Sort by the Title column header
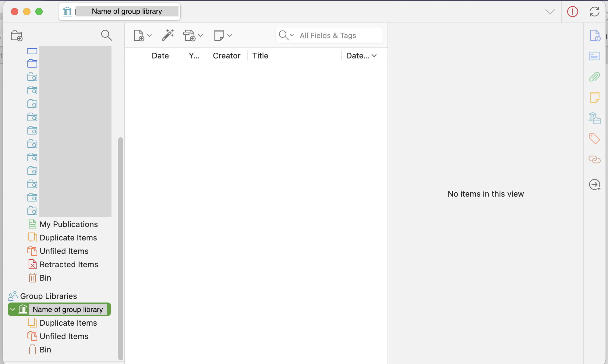 260,56
